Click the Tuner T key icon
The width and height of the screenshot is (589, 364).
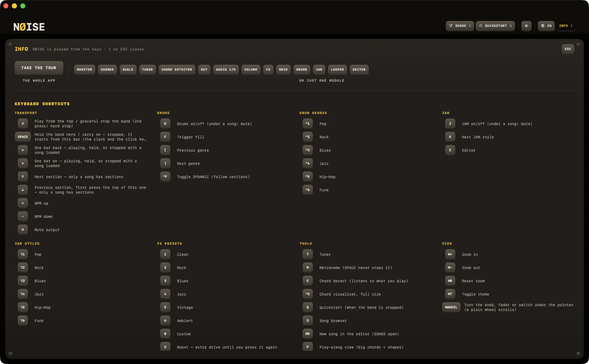click(x=308, y=254)
